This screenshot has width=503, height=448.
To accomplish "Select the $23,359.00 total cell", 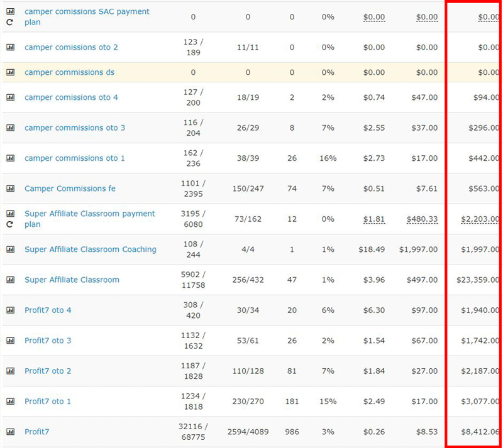I will (x=478, y=280).
